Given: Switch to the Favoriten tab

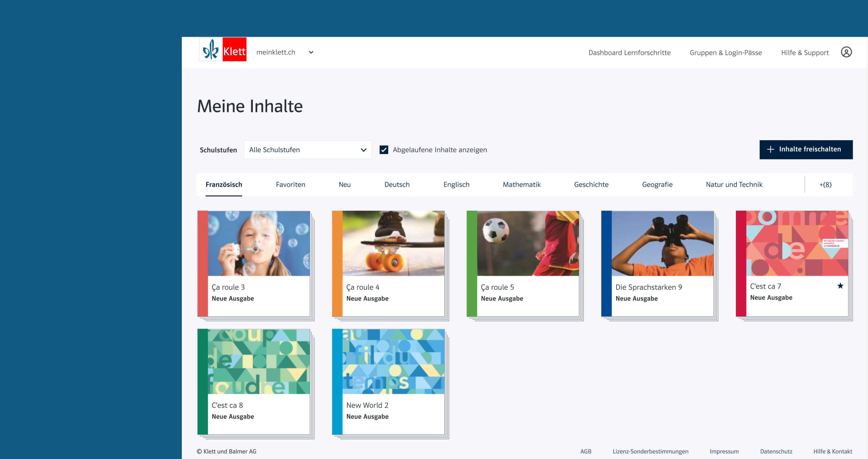Looking at the screenshot, I should [290, 184].
